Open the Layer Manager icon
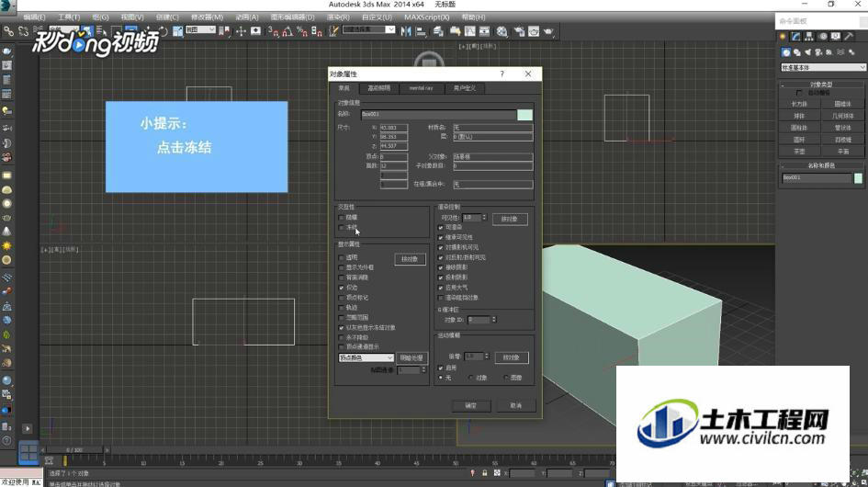 (x=438, y=31)
